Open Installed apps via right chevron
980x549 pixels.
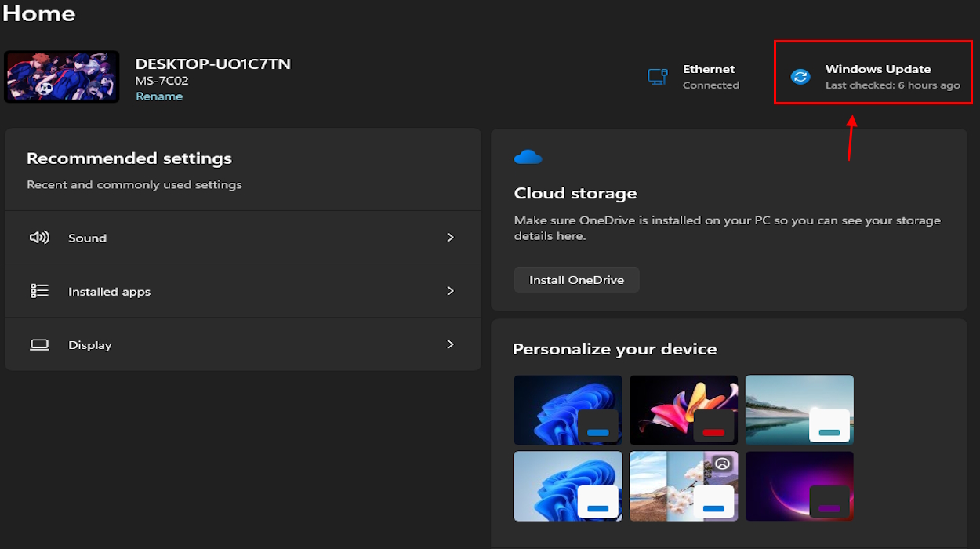(x=450, y=291)
